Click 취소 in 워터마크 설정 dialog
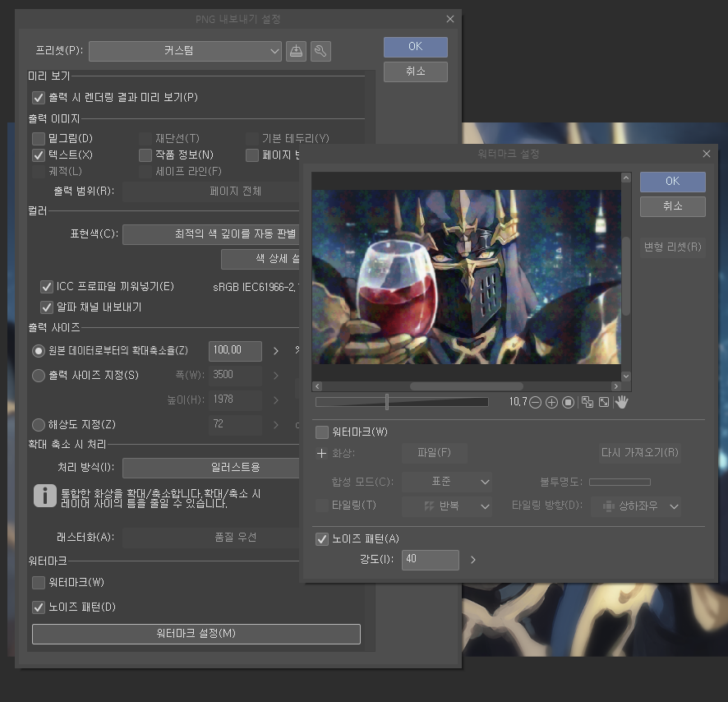 point(673,206)
